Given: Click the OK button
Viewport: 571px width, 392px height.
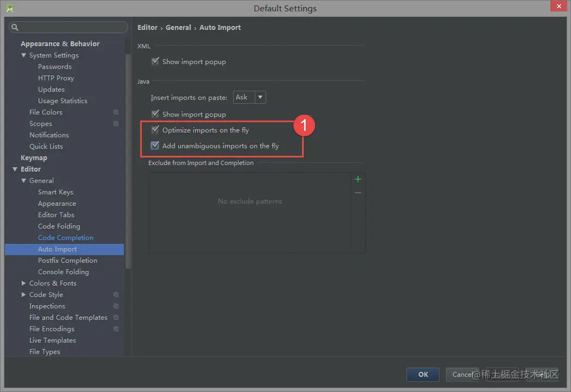Looking at the screenshot, I should click(423, 374).
